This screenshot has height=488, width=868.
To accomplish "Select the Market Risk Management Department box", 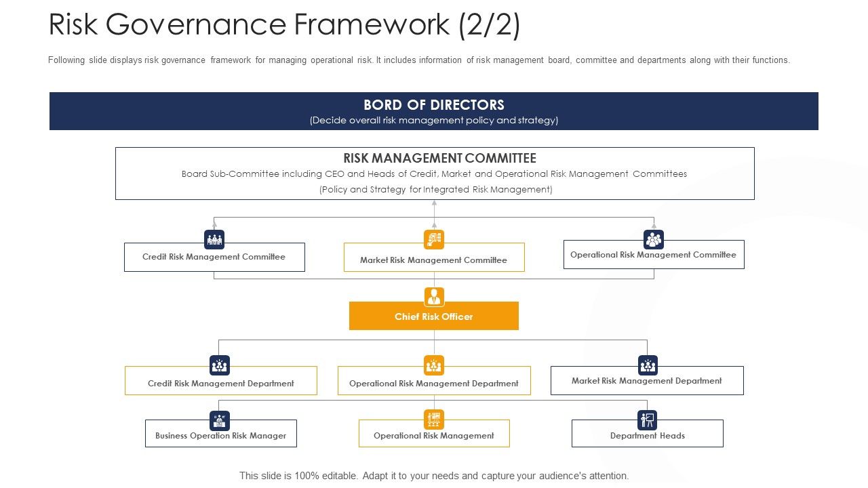I will (x=647, y=380).
